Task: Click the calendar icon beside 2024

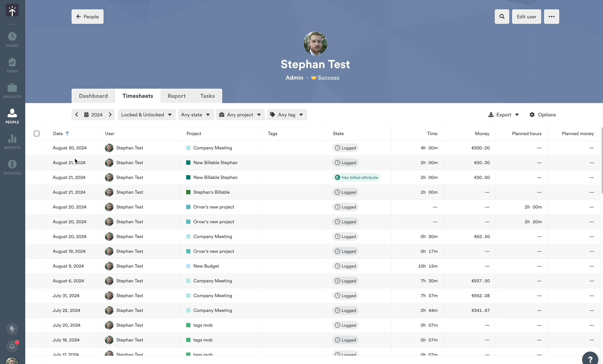Action: pyautogui.click(x=86, y=115)
